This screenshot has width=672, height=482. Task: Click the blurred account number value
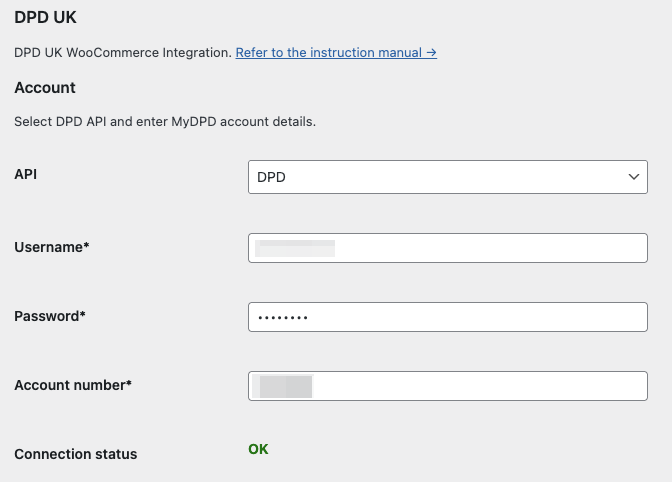(285, 386)
